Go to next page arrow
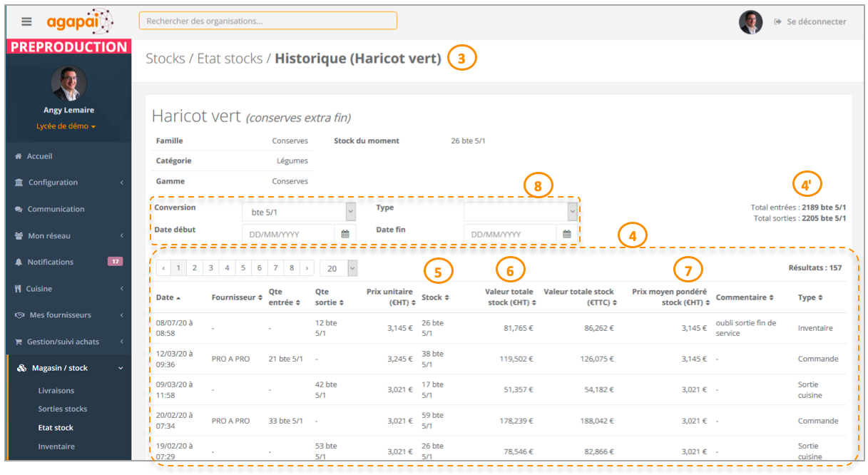The width and height of the screenshot is (868, 475). [x=307, y=268]
